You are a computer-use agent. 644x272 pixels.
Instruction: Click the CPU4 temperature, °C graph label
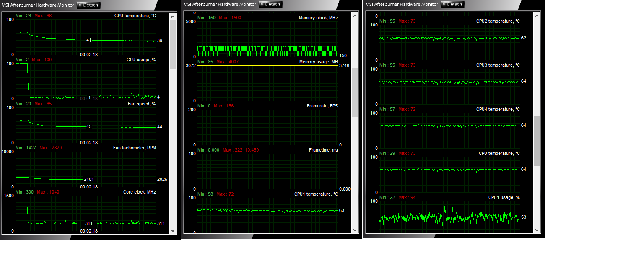coord(498,109)
